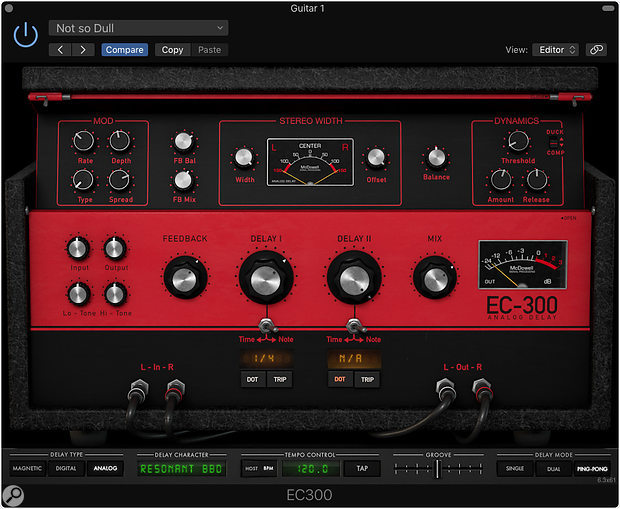Click the link chain icon

(x=596, y=50)
